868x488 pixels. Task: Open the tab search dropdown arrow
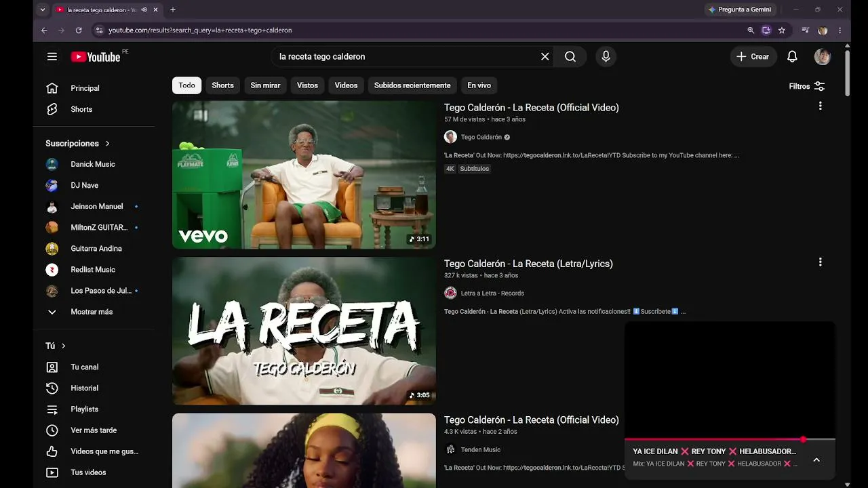click(x=43, y=9)
